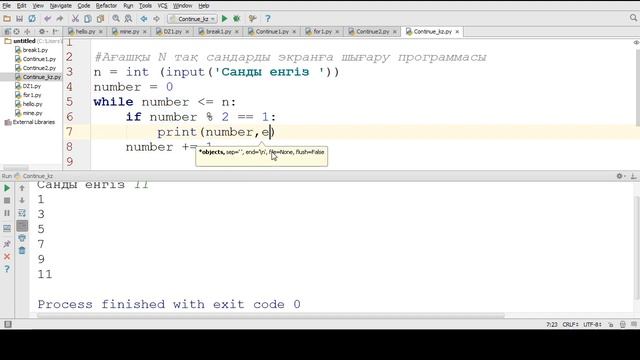This screenshot has height=360, width=640.
Task: Select for1.py in the project tree
Action: tap(31, 95)
